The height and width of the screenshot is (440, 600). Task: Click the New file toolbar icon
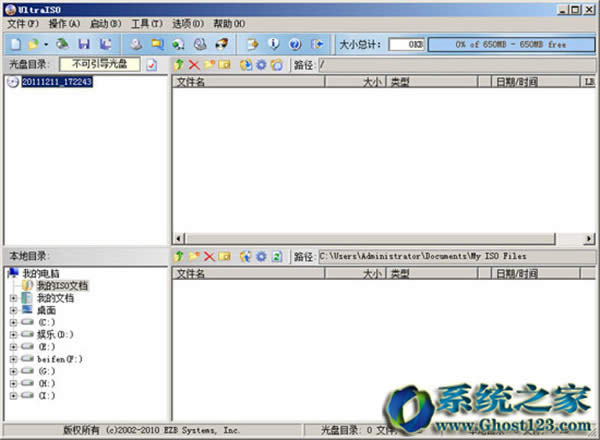16,44
